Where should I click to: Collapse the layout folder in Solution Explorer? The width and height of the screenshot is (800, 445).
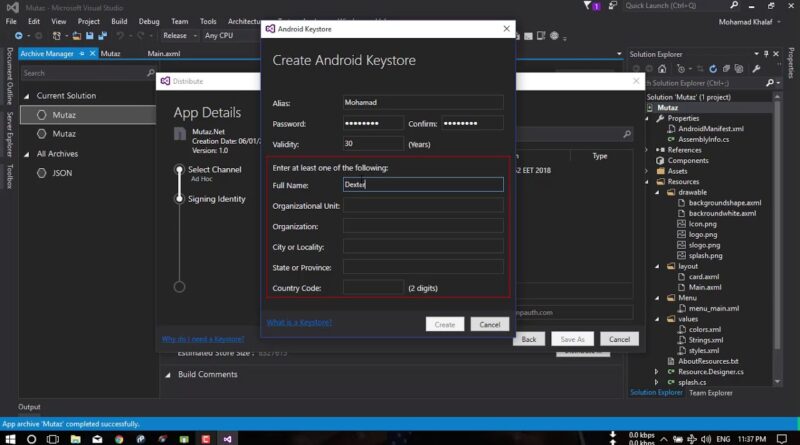657,267
